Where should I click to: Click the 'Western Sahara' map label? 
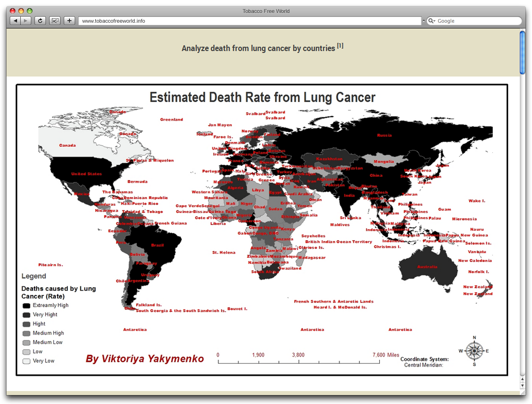[x=210, y=192]
